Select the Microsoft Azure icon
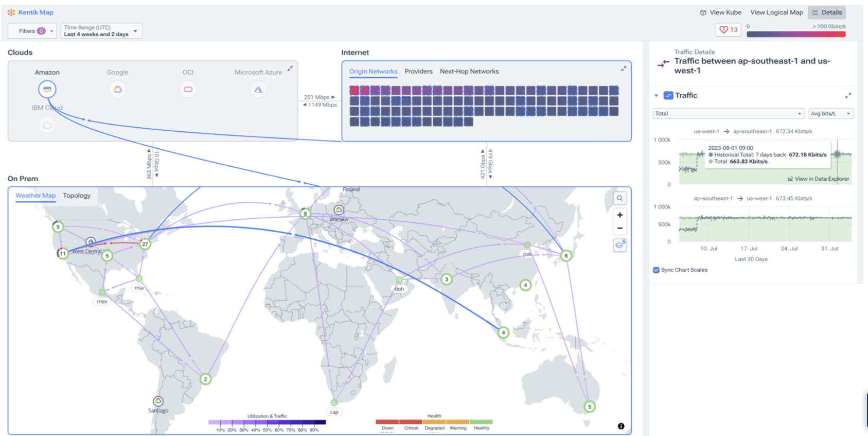This screenshot has height=436, width=868. [258, 90]
